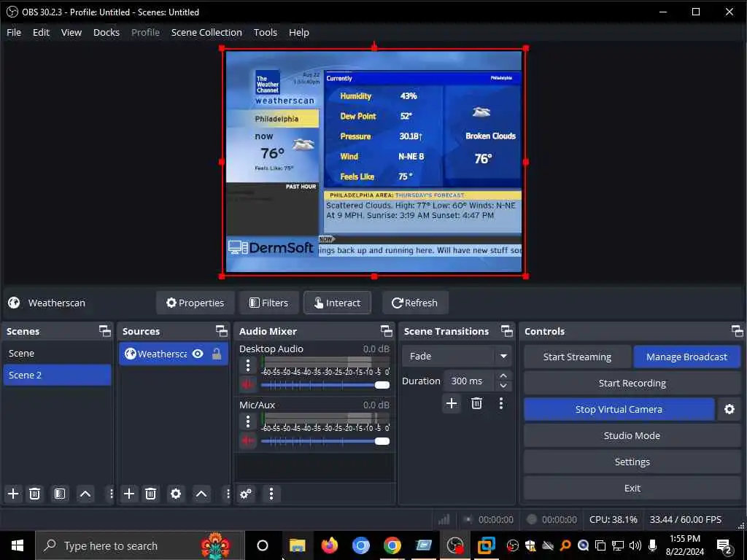The image size is (747, 560).
Task: Select Scene in Scenes list
Action: point(57,354)
